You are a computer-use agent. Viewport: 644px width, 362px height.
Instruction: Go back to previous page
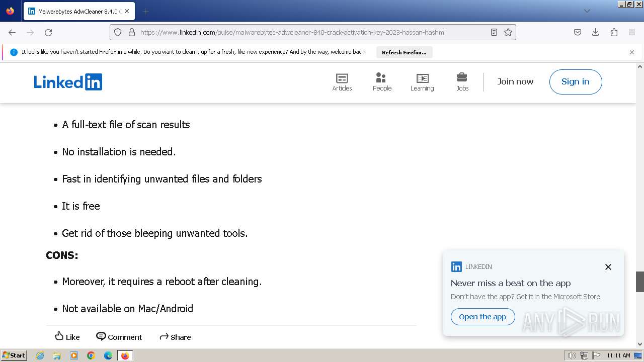click(12, 32)
